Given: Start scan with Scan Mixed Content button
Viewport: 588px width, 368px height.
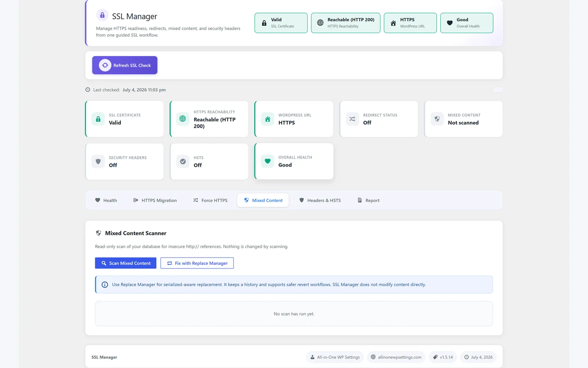Looking at the screenshot, I should [126, 263].
